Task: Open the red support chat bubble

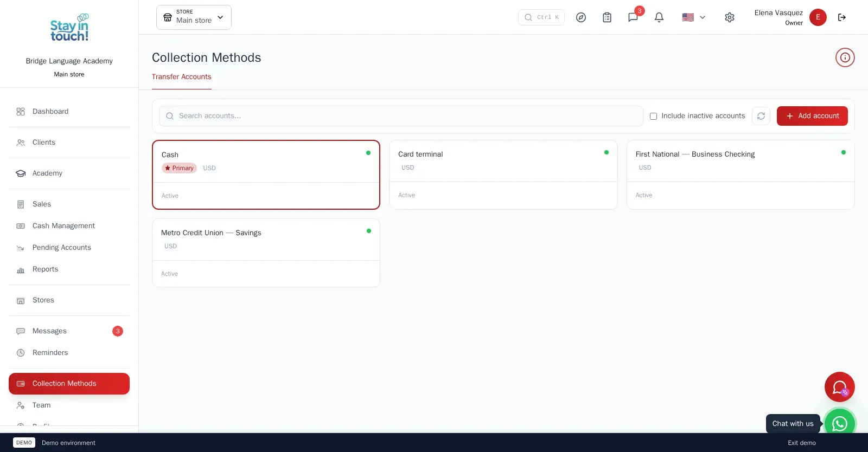Action: 840,387
